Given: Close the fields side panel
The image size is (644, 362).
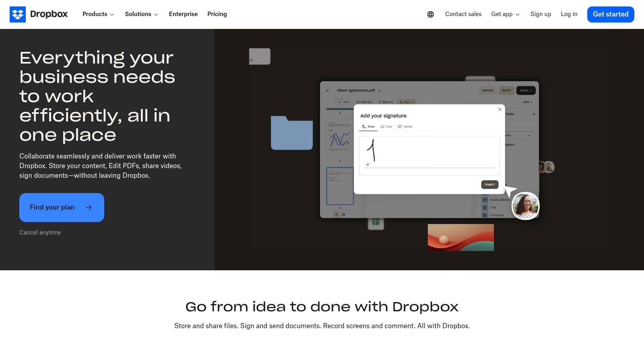Looking at the screenshot, I should [x=534, y=114].
